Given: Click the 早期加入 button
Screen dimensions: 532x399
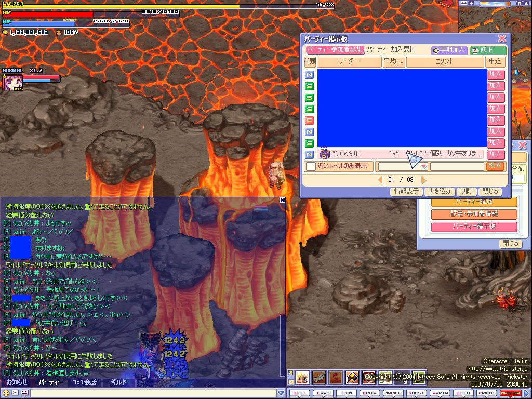Looking at the screenshot, I should (x=449, y=50).
